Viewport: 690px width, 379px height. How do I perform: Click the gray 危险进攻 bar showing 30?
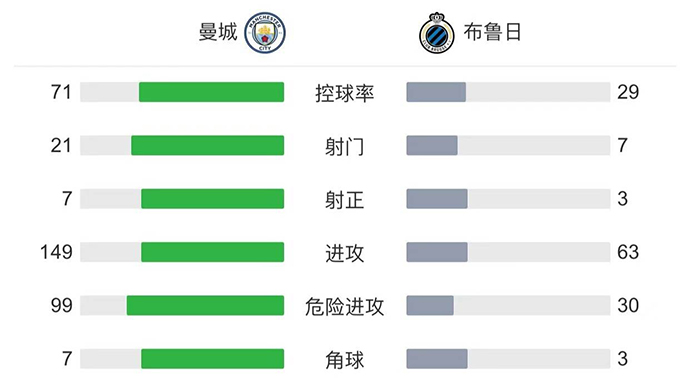[430, 305]
